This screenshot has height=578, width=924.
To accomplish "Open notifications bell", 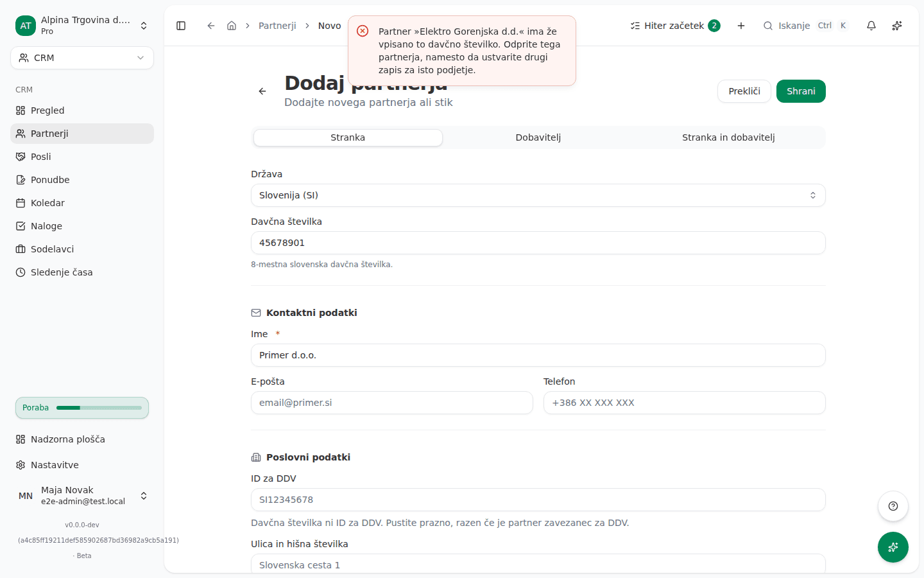I will pyautogui.click(x=871, y=26).
